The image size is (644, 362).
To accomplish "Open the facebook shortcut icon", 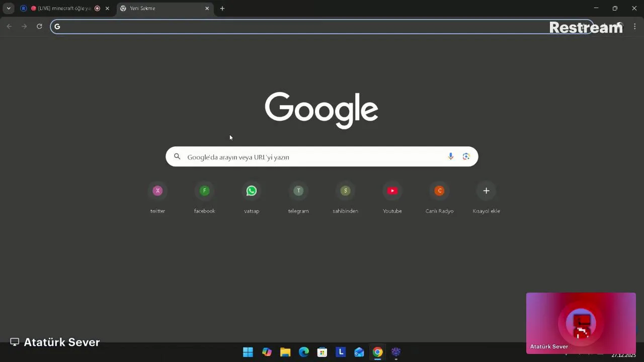I will (x=204, y=191).
